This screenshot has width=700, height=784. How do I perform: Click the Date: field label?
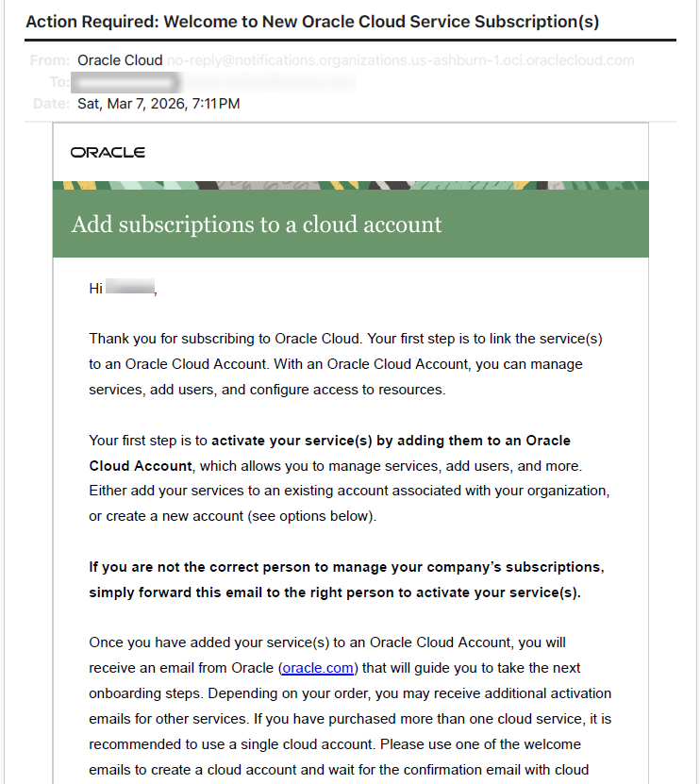[x=52, y=104]
